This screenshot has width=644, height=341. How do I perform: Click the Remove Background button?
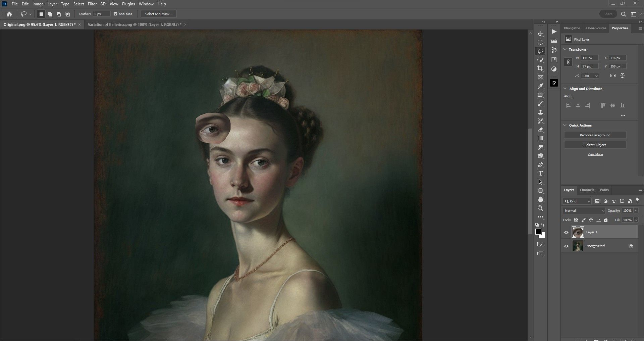click(x=595, y=135)
